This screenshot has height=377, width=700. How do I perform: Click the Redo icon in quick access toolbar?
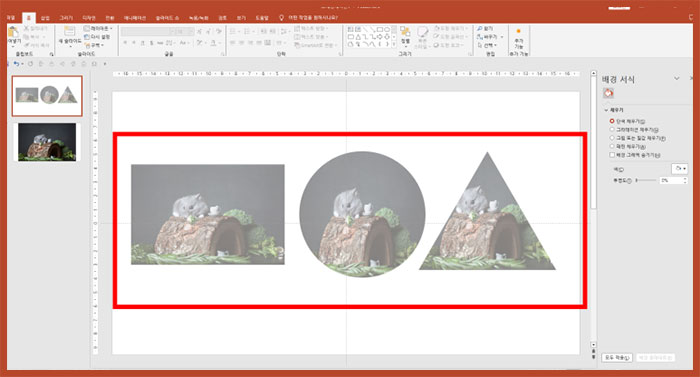tap(30, 64)
